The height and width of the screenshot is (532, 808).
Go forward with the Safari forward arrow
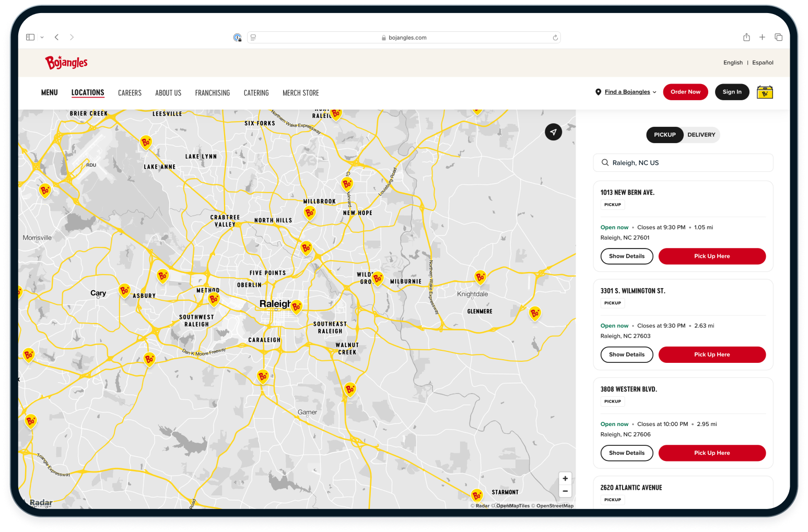point(72,37)
